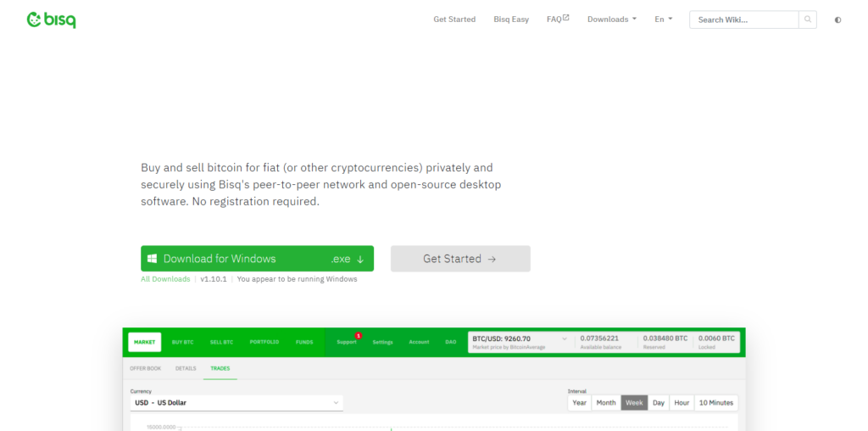Select the BUY BTC tab
The image size is (868, 431).
click(x=183, y=343)
